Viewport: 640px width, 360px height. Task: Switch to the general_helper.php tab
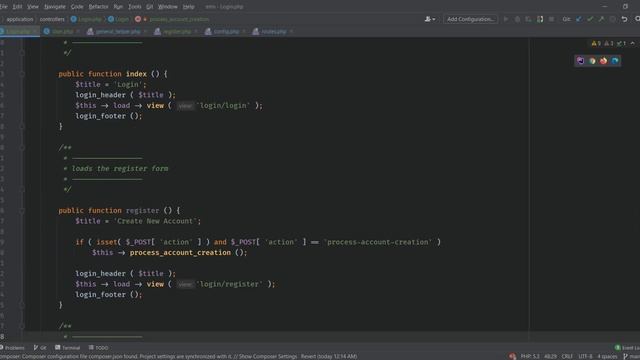(115, 31)
